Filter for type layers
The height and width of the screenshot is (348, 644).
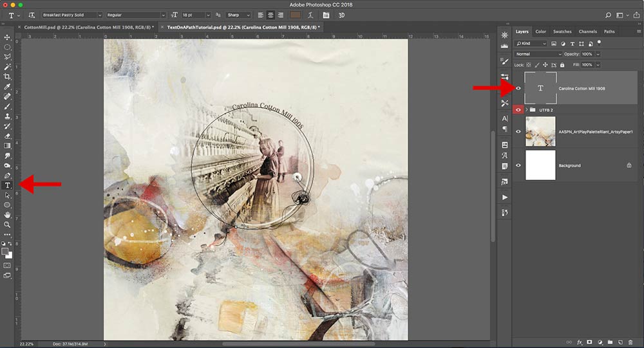(x=572, y=44)
